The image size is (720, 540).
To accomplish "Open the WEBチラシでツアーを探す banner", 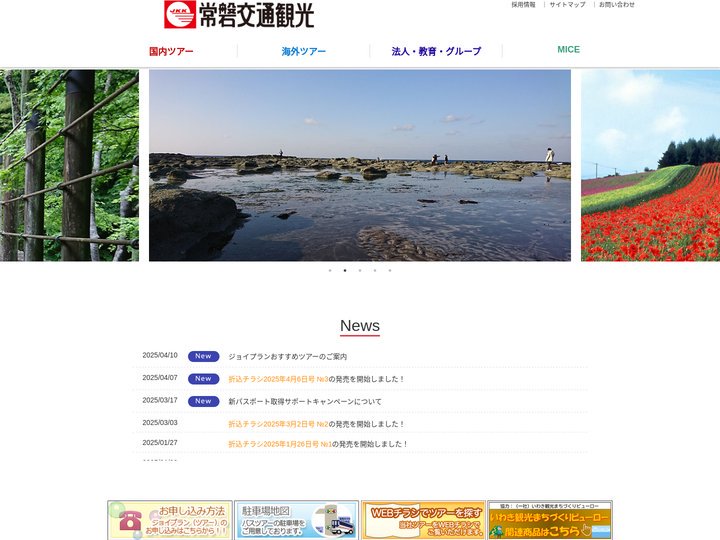I will [x=423, y=520].
